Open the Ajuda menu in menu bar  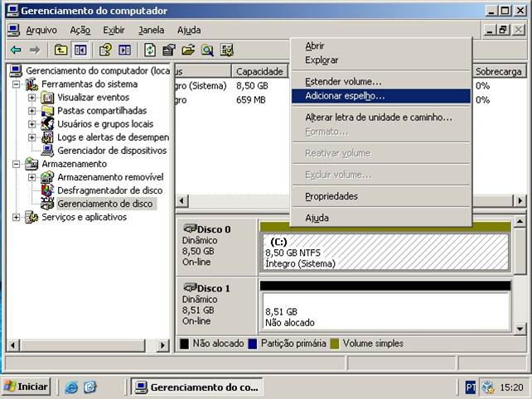click(189, 30)
